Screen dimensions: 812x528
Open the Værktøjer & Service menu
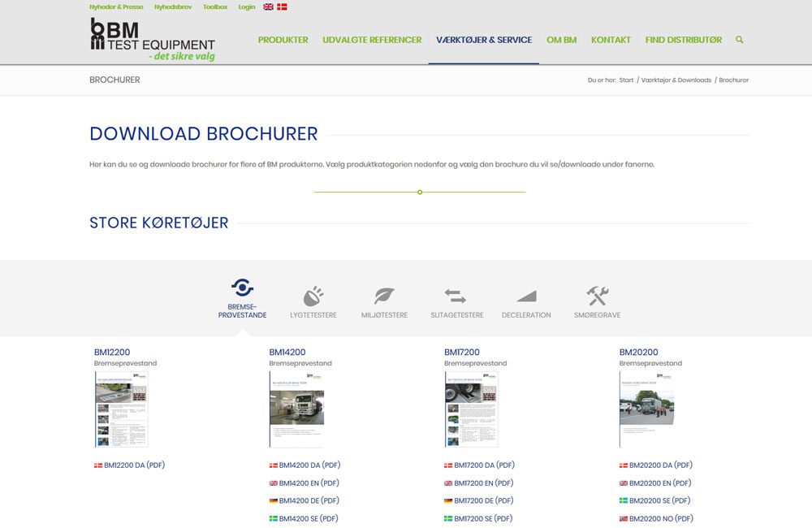[x=483, y=39]
